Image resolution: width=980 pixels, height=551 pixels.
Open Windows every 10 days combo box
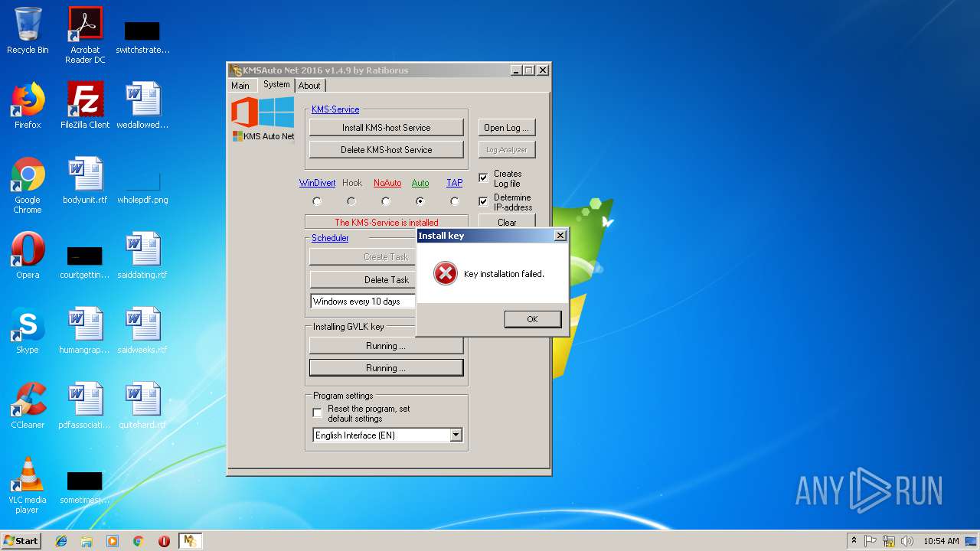[x=363, y=302]
